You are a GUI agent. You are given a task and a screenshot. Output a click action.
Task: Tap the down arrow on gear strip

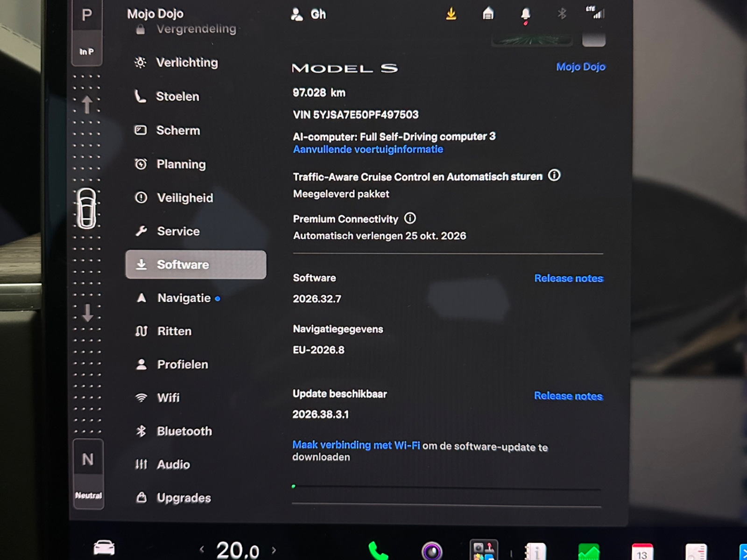click(87, 313)
